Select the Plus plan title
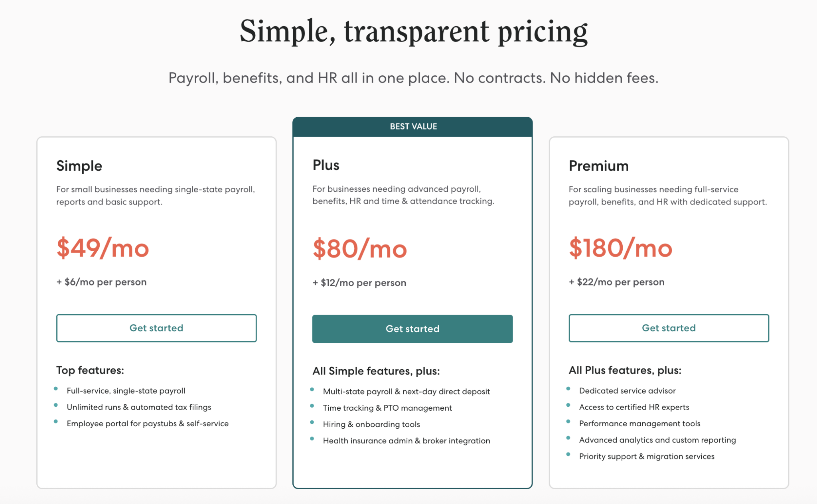The image size is (817, 504). tap(326, 165)
